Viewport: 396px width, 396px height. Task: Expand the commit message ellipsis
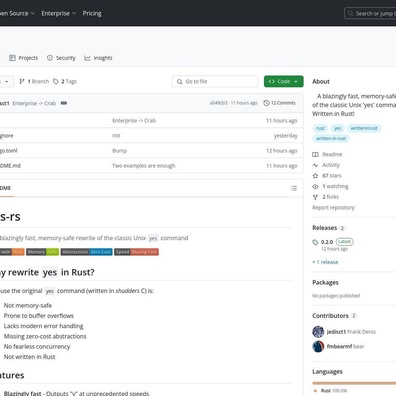(64, 103)
